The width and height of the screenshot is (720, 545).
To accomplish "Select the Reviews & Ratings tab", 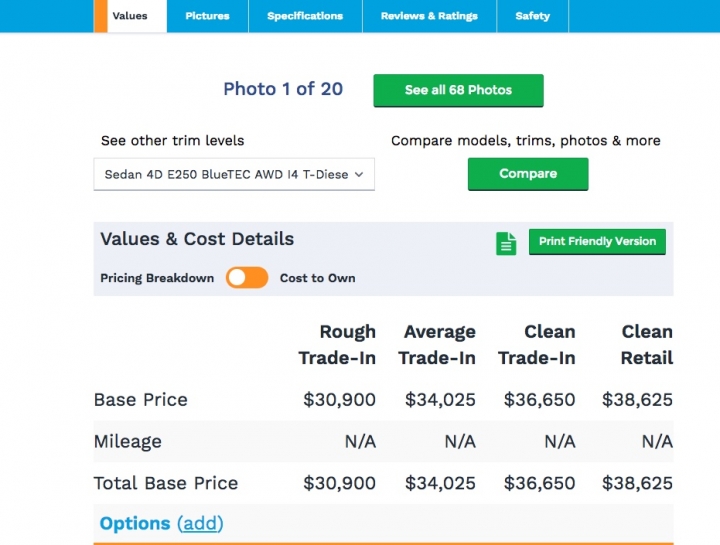I will point(429,16).
